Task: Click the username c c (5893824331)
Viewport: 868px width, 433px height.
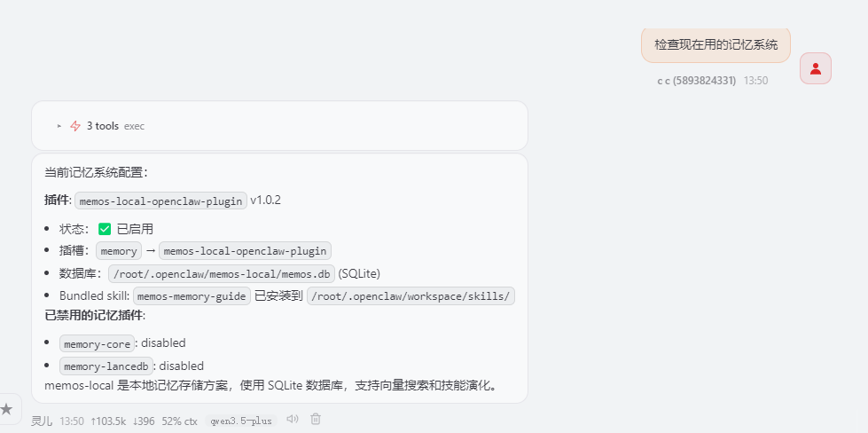Action: click(x=696, y=80)
